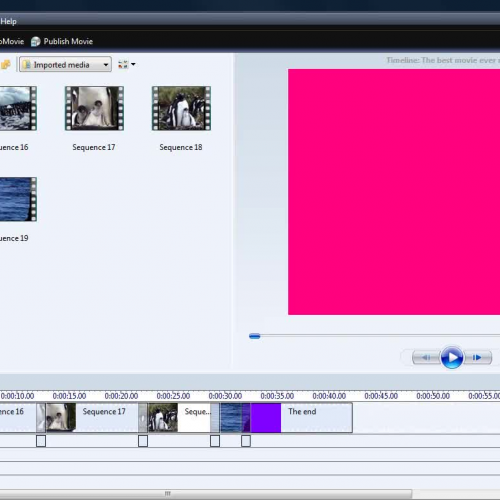Image resolution: width=500 pixels, height=500 pixels.
Task: Click the 0:00:25.00 mark on timeline ruler
Action: (173, 396)
